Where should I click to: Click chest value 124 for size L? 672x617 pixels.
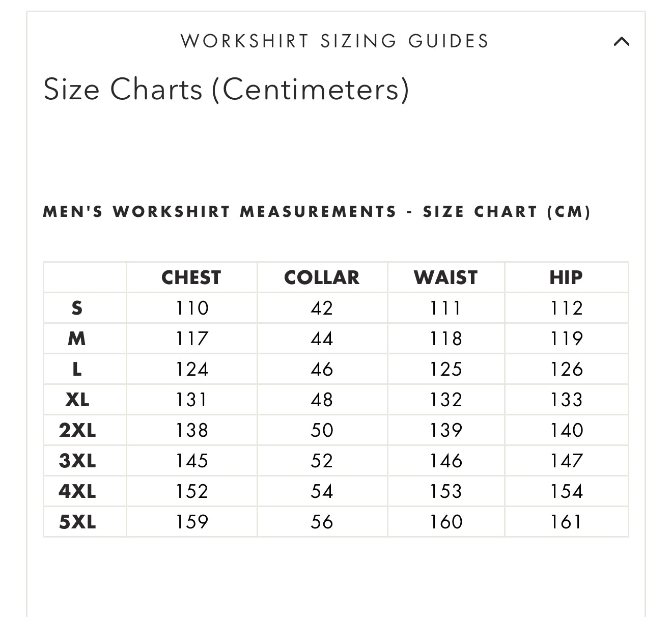[x=192, y=369]
